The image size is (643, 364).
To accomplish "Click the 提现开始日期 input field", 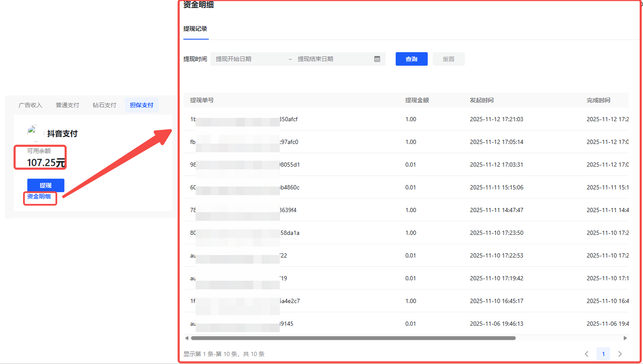I will click(x=250, y=59).
